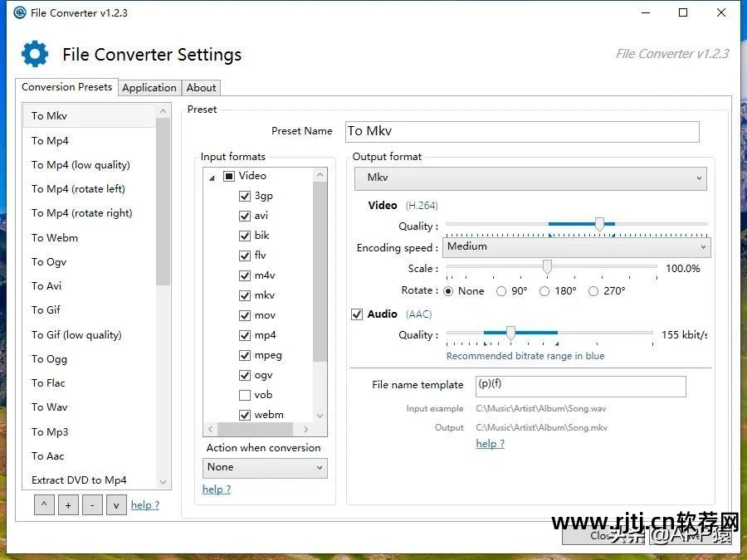Toggle the m4v input format checkbox
Viewport: 747px width, 560px height.
pos(245,275)
